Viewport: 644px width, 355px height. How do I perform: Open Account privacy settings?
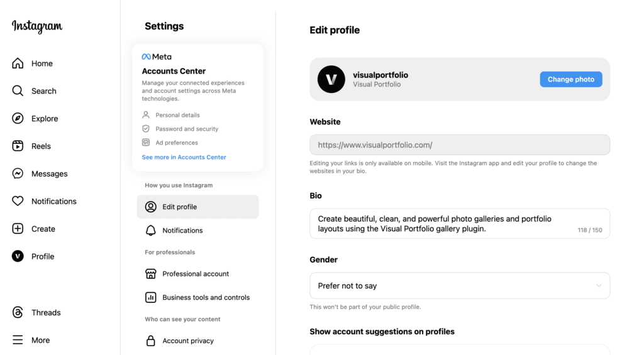click(198, 341)
